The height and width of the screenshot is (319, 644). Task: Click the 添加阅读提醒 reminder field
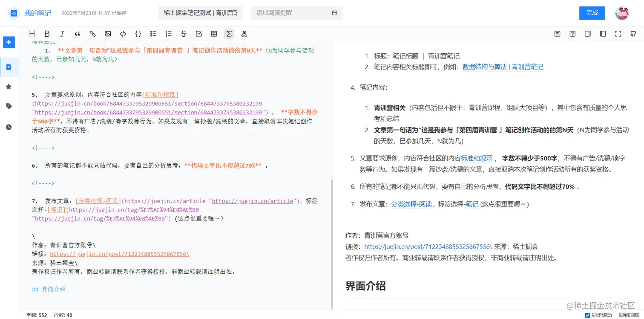(297, 13)
